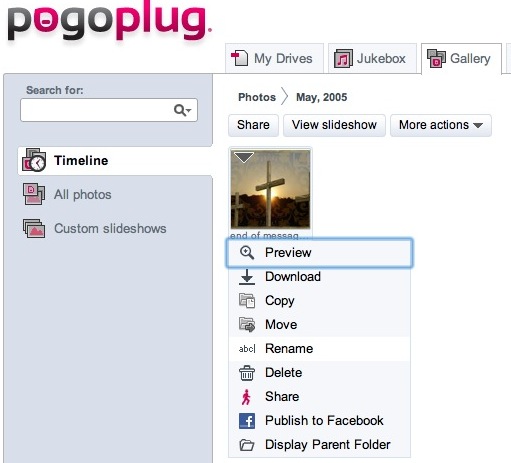Click the View slideshow button
Screen dimensions: 511x463
(334, 125)
